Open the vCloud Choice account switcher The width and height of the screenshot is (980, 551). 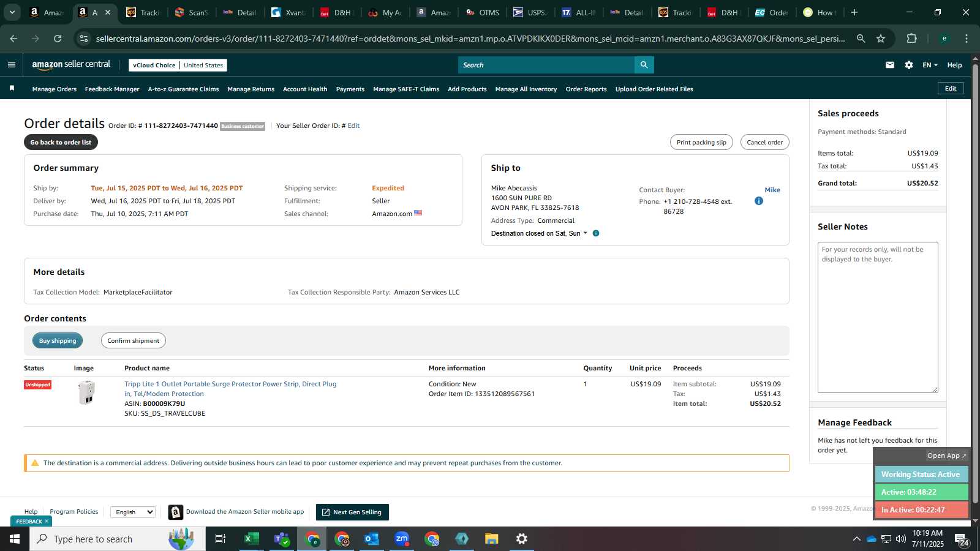[178, 65]
